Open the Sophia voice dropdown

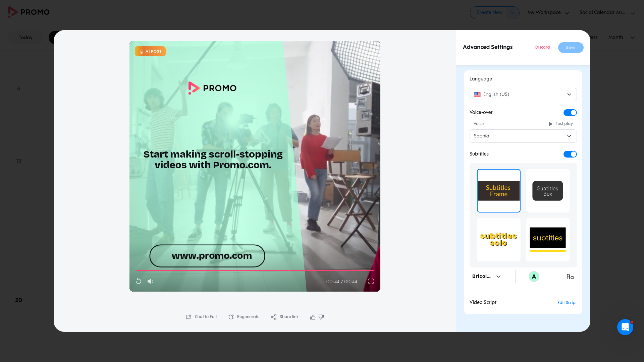point(523,136)
